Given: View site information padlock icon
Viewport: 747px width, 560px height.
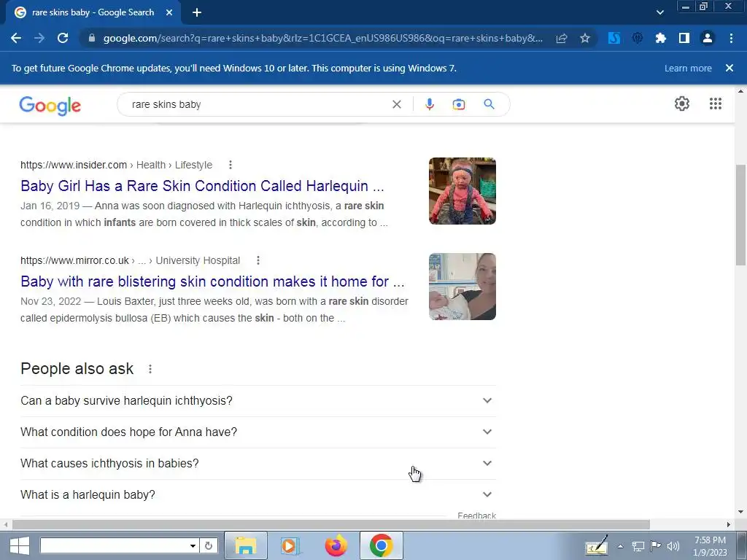Looking at the screenshot, I should [x=92, y=38].
